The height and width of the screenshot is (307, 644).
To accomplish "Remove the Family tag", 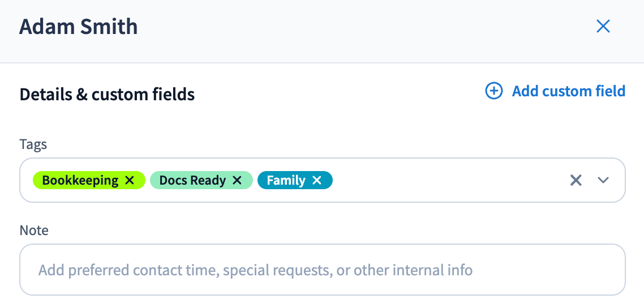I will coord(317,181).
